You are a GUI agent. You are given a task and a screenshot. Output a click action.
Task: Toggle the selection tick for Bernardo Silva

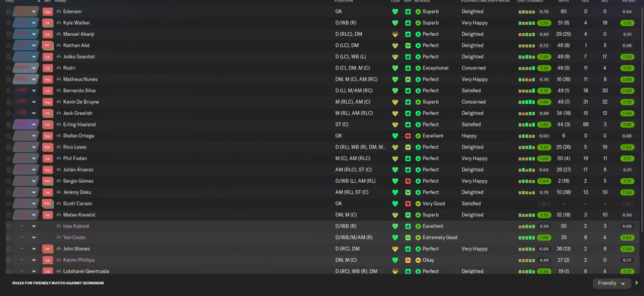[9, 91]
